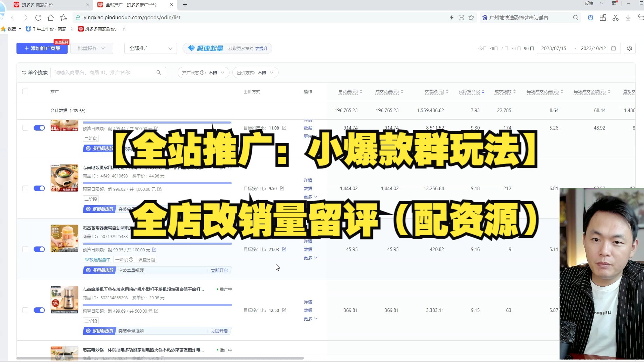The image size is (644, 362).
Task: Click search magnifier in product search box
Action: pos(159,72)
